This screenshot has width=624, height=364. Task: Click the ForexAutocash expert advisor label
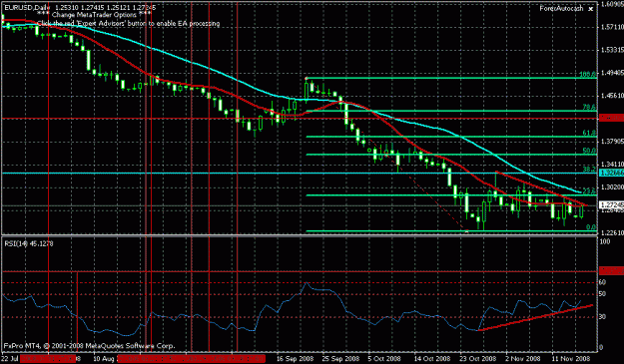(x=561, y=8)
